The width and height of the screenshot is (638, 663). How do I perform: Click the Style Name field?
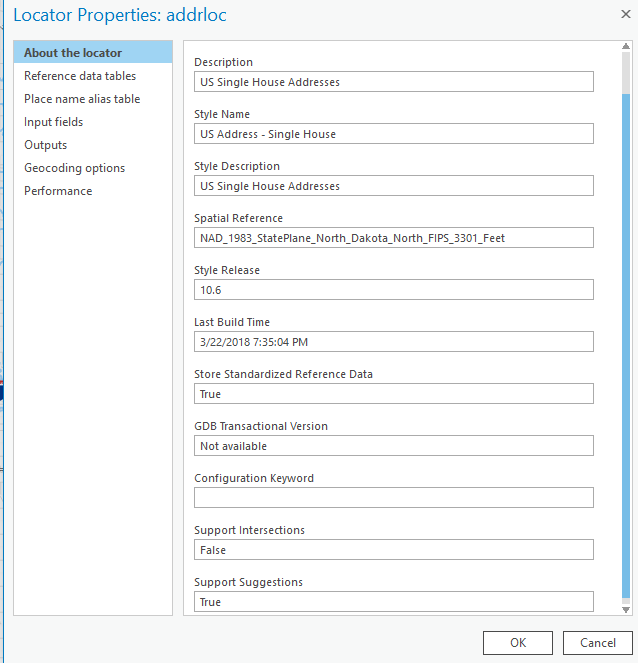(x=393, y=134)
